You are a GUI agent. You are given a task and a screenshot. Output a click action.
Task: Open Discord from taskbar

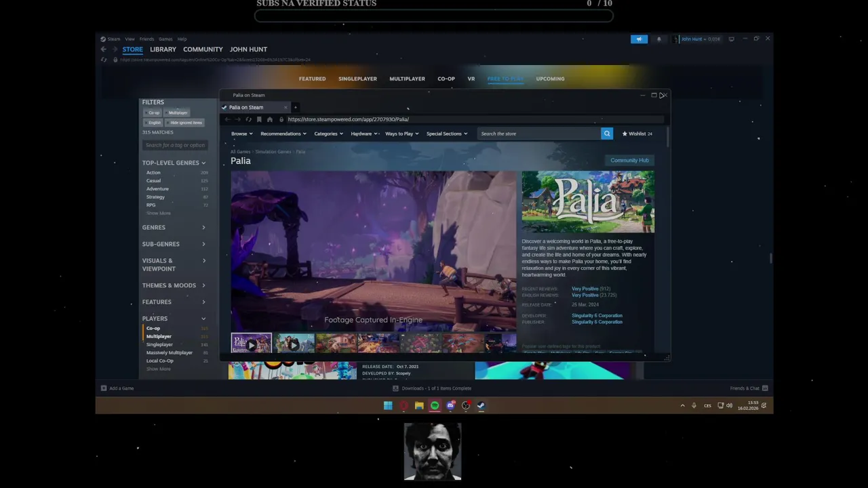pyautogui.click(x=450, y=405)
